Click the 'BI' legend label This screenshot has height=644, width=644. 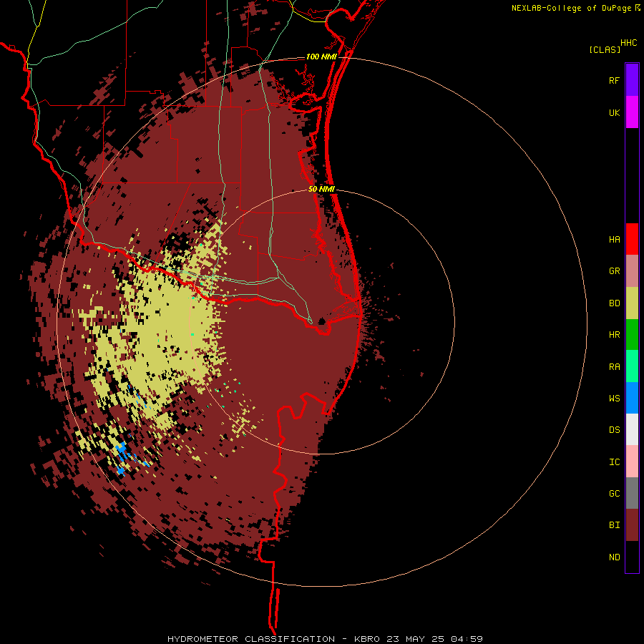[614, 525]
